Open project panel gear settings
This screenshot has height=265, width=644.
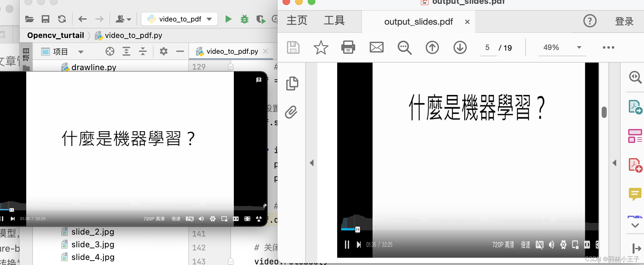pyautogui.click(x=164, y=51)
